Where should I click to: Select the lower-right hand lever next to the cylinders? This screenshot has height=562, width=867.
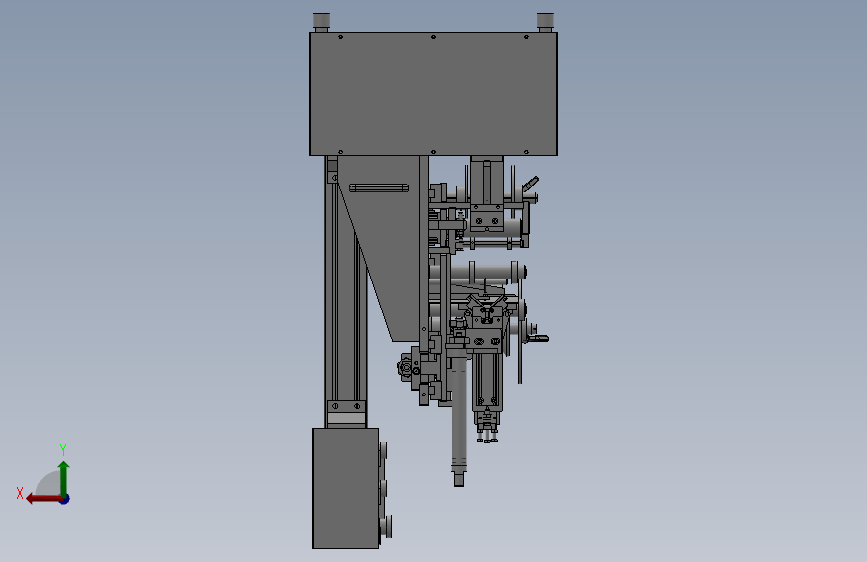click(x=538, y=339)
